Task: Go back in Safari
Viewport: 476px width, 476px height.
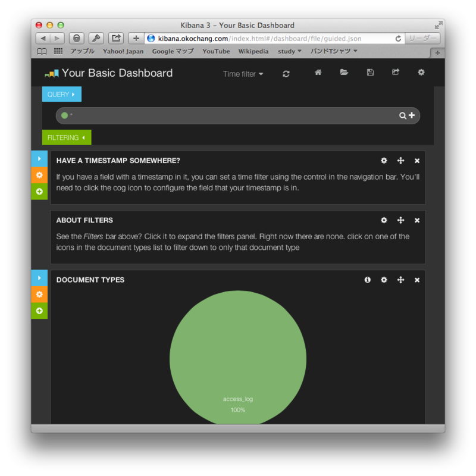Action: click(43, 38)
